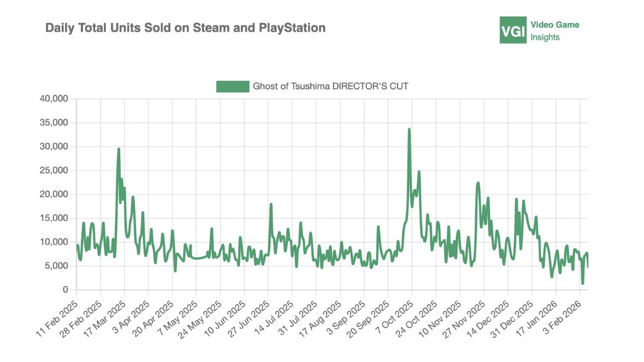
Task: Click the green VGI logo square
Action: [x=513, y=30]
